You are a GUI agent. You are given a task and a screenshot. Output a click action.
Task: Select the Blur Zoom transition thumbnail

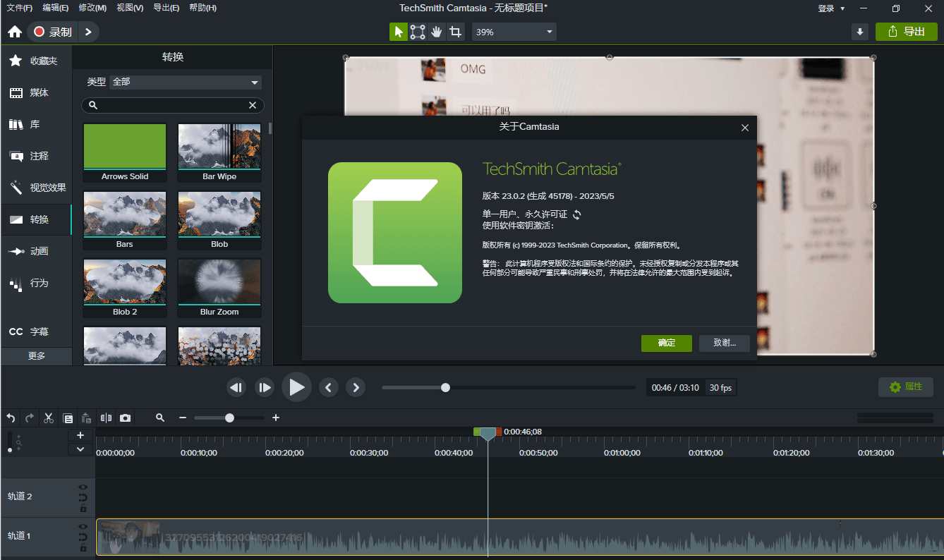point(219,281)
